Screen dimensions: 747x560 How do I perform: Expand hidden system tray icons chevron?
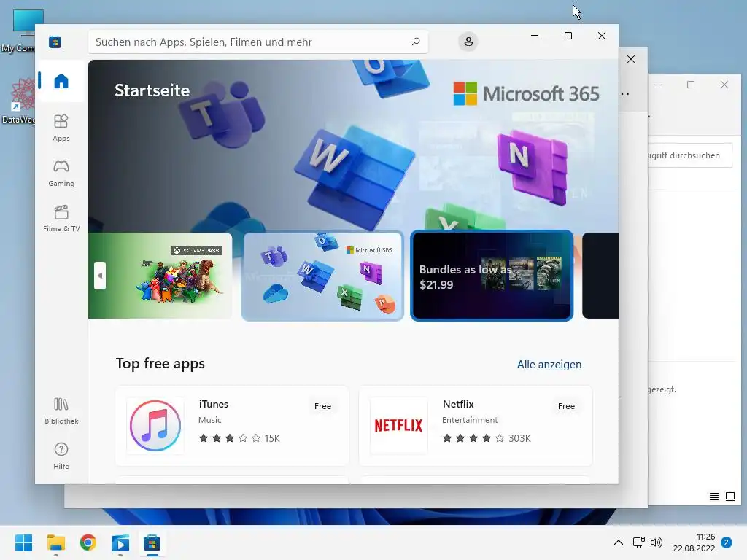pyautogui.click(x=619, y=542)
